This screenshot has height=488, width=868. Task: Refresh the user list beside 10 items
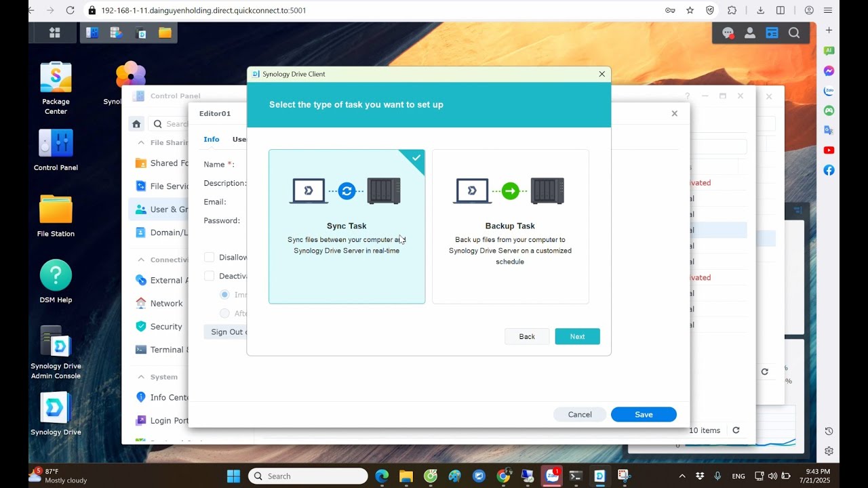(736, 430)
